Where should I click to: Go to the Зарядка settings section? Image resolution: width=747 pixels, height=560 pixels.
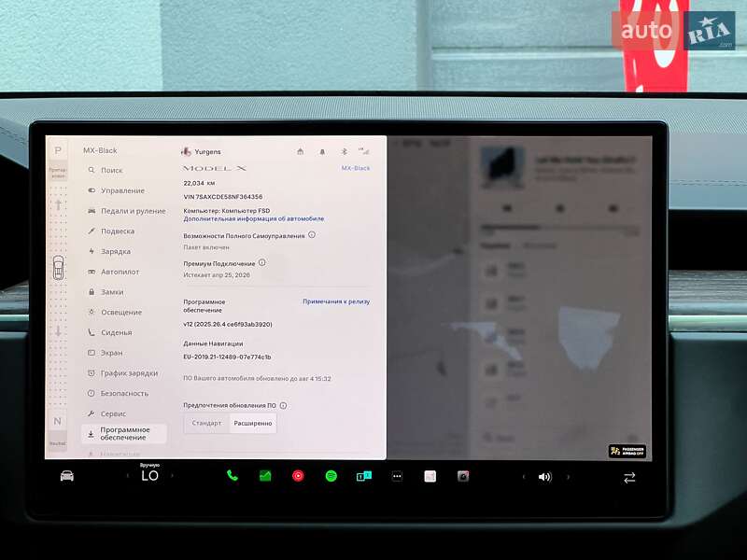tap(116, 251)
